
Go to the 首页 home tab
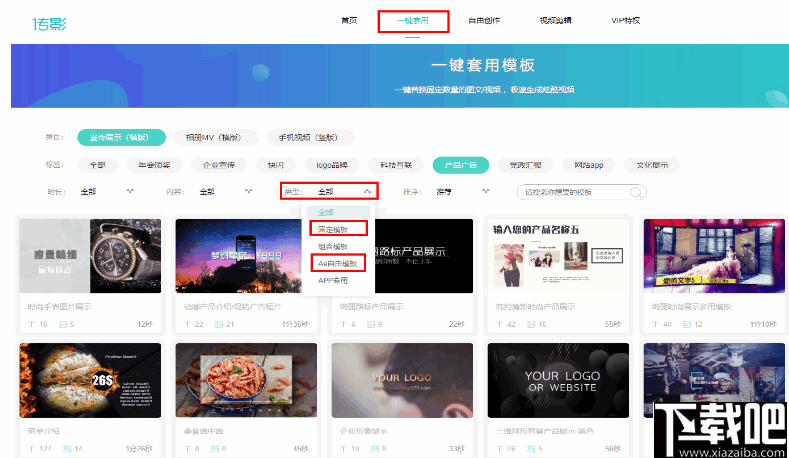(x=349, y=21)
